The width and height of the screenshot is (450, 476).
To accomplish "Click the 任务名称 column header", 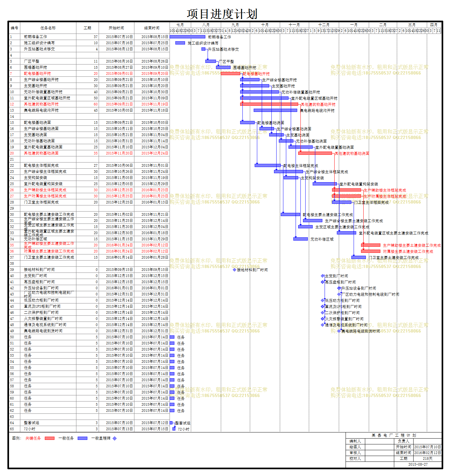I will (48, 28).
